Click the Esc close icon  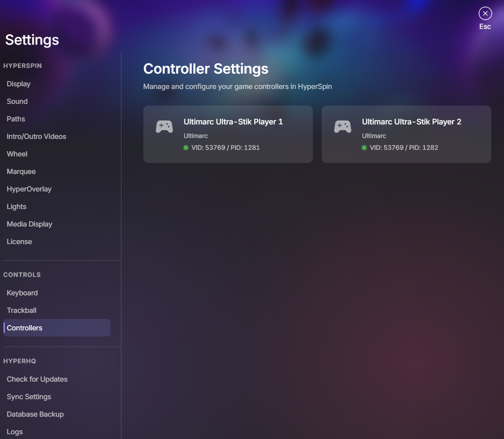[485, 14]
